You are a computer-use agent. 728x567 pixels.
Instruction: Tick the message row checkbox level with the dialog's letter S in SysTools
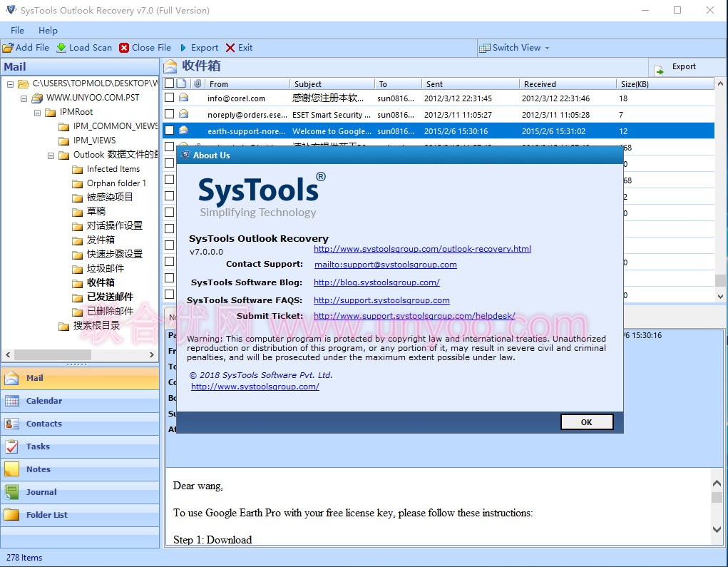tap(170, 196)
